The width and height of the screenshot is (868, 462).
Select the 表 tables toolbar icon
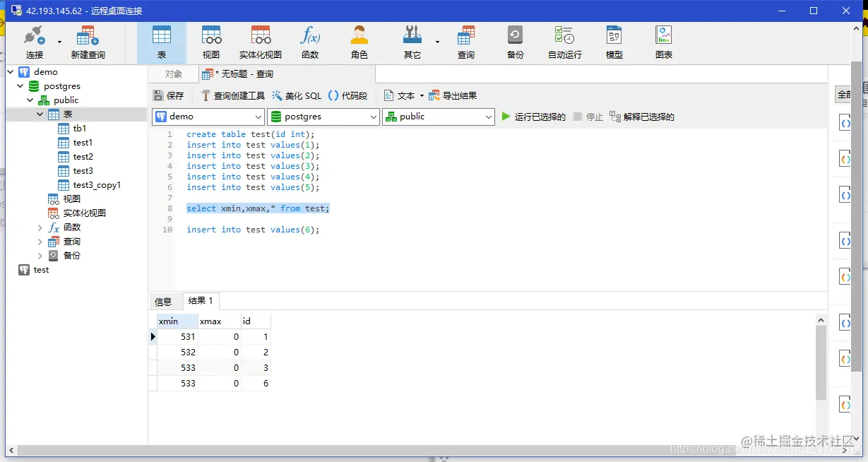click(162, 42)
